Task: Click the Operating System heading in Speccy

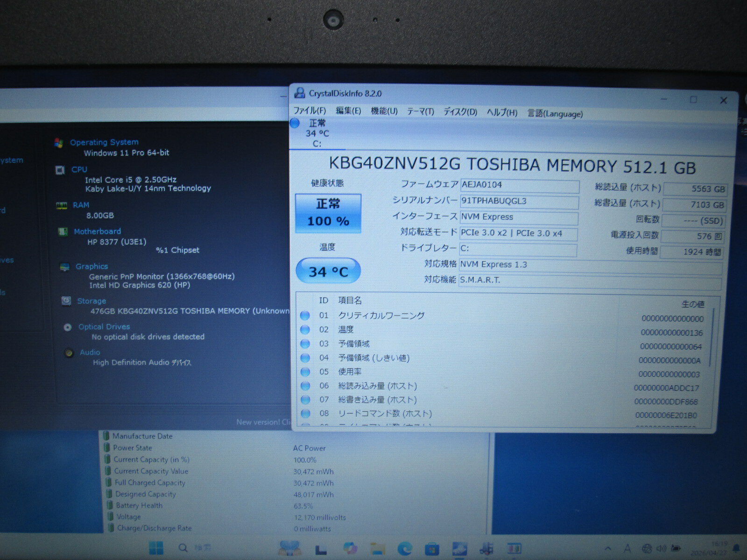Action: point(104,142)
